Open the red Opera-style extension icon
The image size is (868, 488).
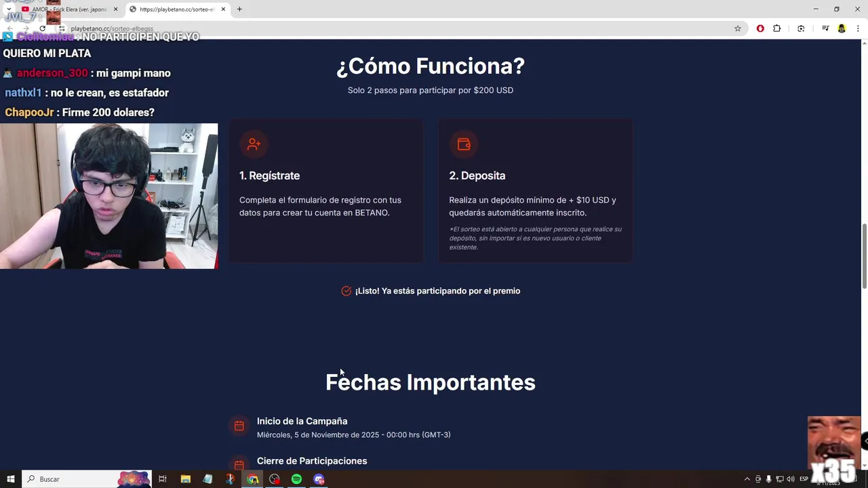click(x=760, y=28)
